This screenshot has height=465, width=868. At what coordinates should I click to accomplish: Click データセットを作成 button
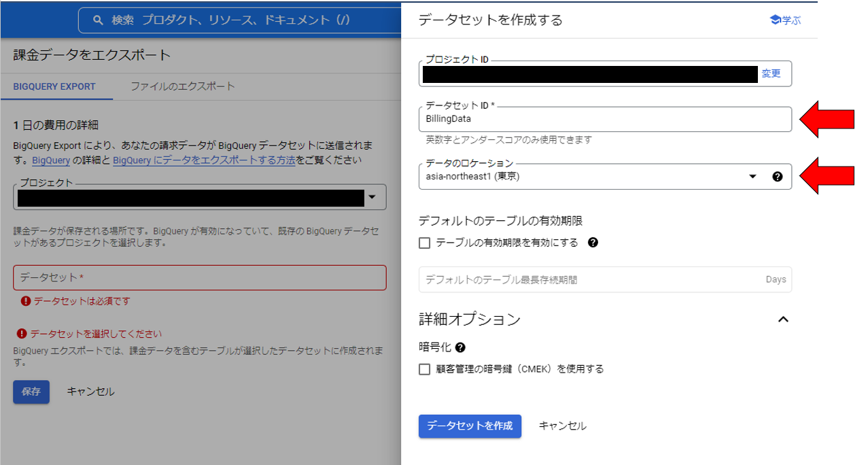pos(470,426)
